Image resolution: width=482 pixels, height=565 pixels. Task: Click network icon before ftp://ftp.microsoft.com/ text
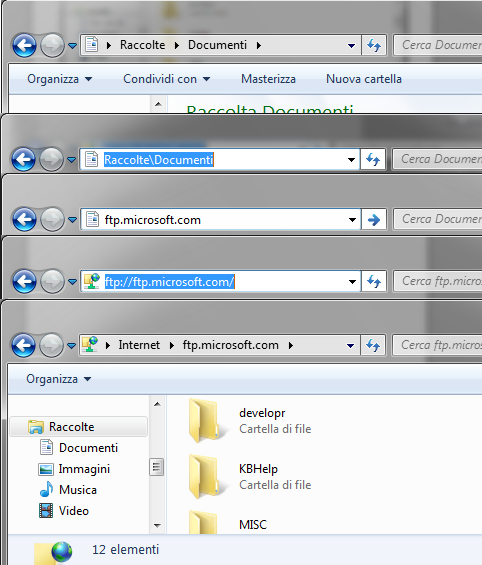click(92, 281)
